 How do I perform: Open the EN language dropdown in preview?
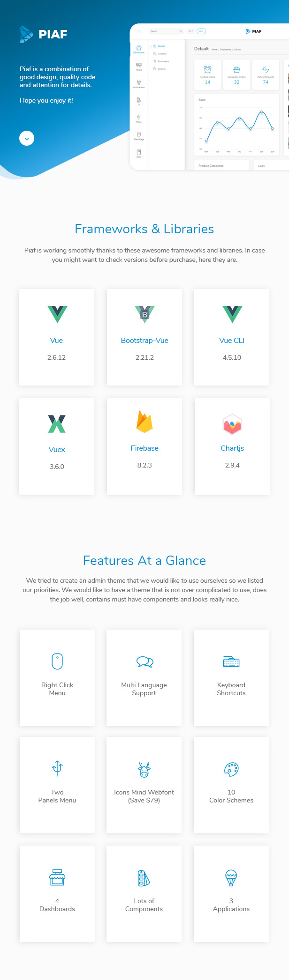(x=190, y=31)
